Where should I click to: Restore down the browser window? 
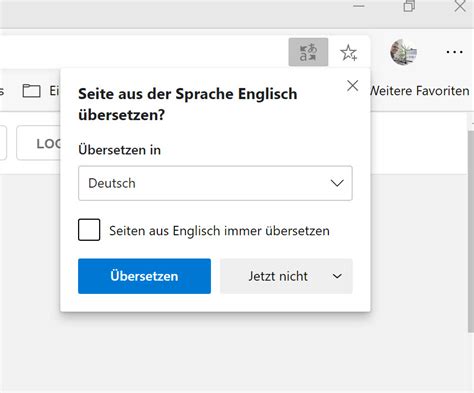coord(409,6)
